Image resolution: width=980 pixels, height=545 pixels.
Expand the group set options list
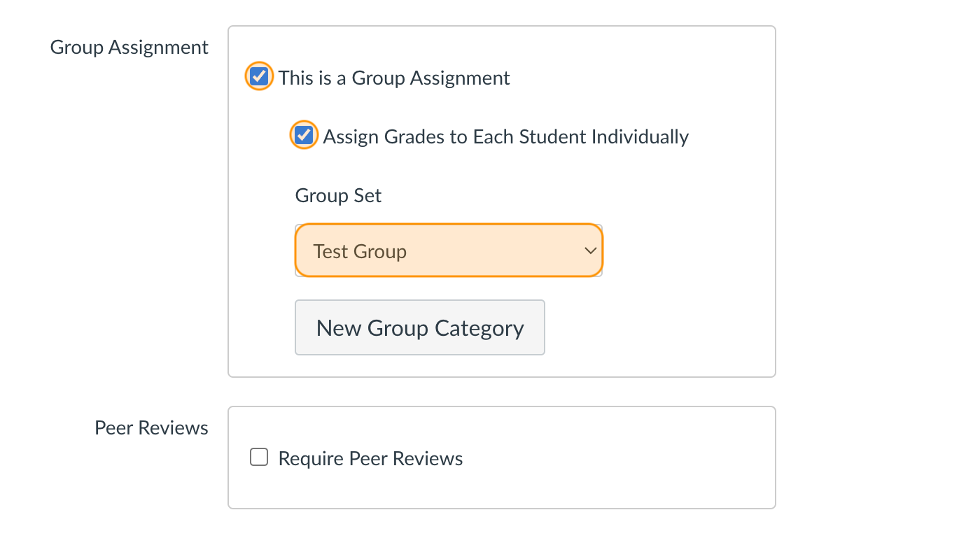click(448, 250)
